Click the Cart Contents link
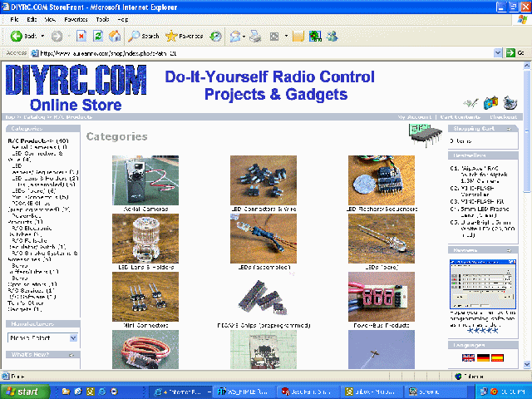Screen dimensions: 532x399 (460, 116)
